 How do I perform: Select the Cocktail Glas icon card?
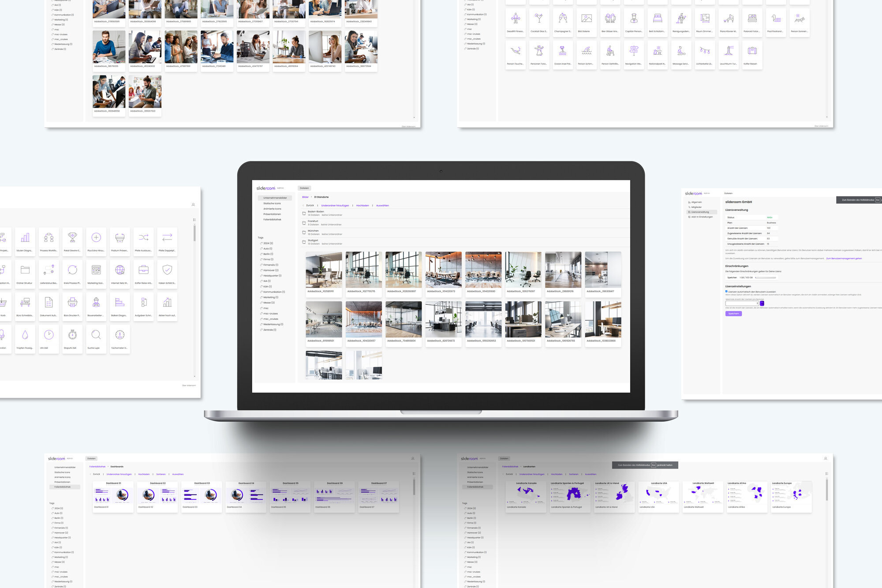click(539, 22)
